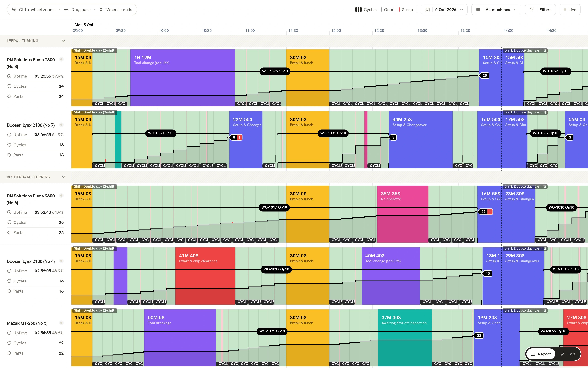The image size is (588, 368).
Task: Toggle status dot for Doosan Lynx 2100 (No 7)
Action: 61,125
